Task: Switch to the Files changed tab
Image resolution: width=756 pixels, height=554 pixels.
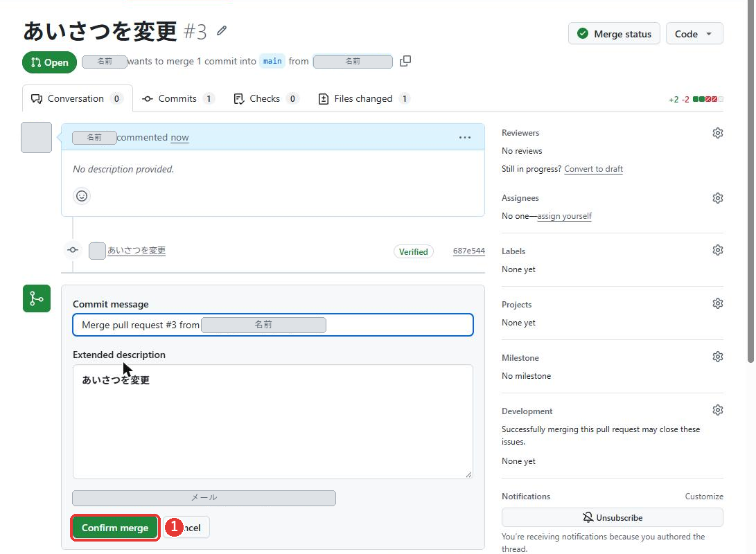Action: (x=364, y=99)
